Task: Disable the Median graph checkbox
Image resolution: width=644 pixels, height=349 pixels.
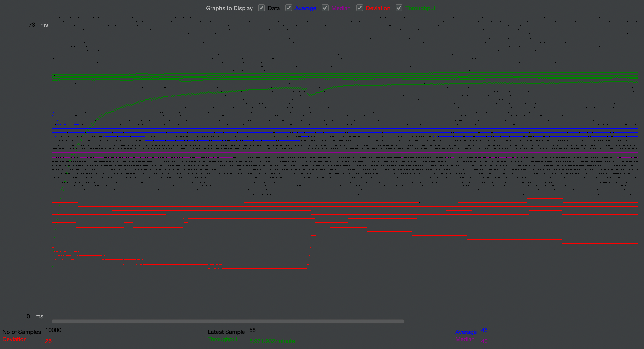Action: tap(325, 8)
